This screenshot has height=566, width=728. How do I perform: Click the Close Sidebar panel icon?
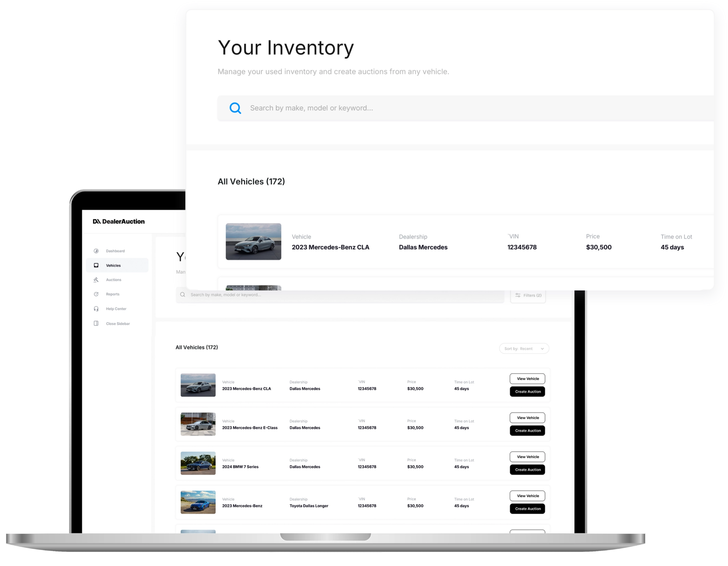tap(96, 323)
